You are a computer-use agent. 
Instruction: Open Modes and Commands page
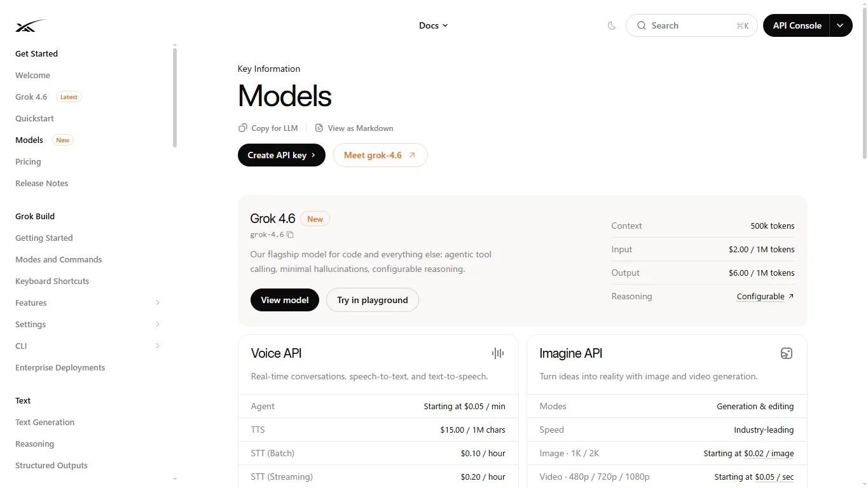59,259
